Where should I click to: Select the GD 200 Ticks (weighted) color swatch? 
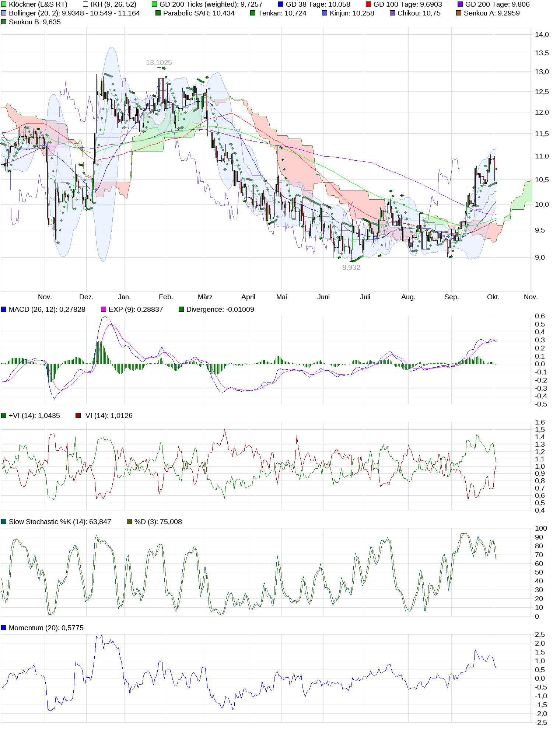coord(154,4)
